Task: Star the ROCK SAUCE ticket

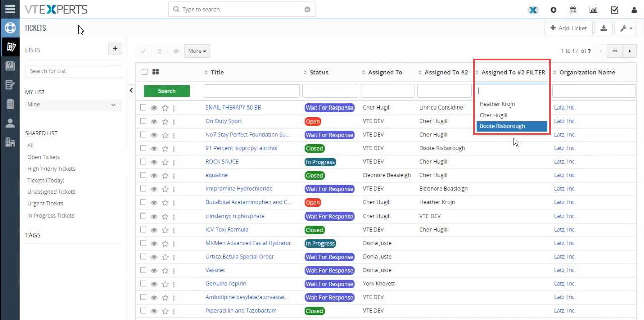Action: (x=165, y=162)
